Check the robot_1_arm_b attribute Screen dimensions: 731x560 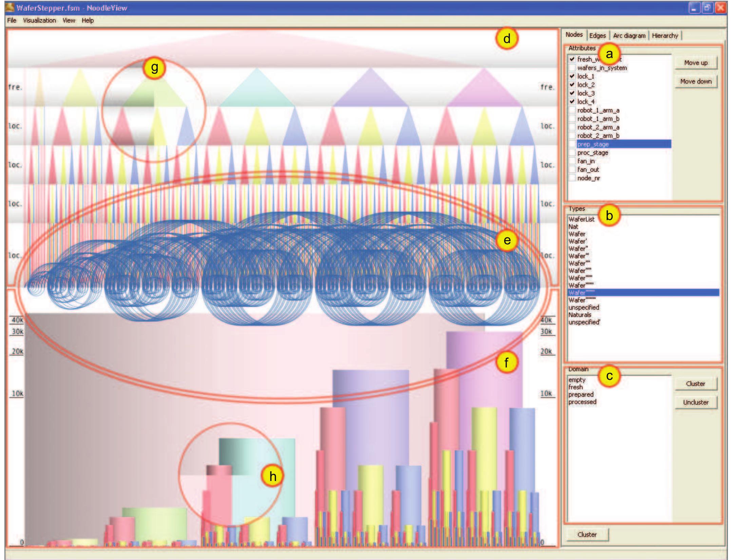pyautogui.click(x=572, y=119)
